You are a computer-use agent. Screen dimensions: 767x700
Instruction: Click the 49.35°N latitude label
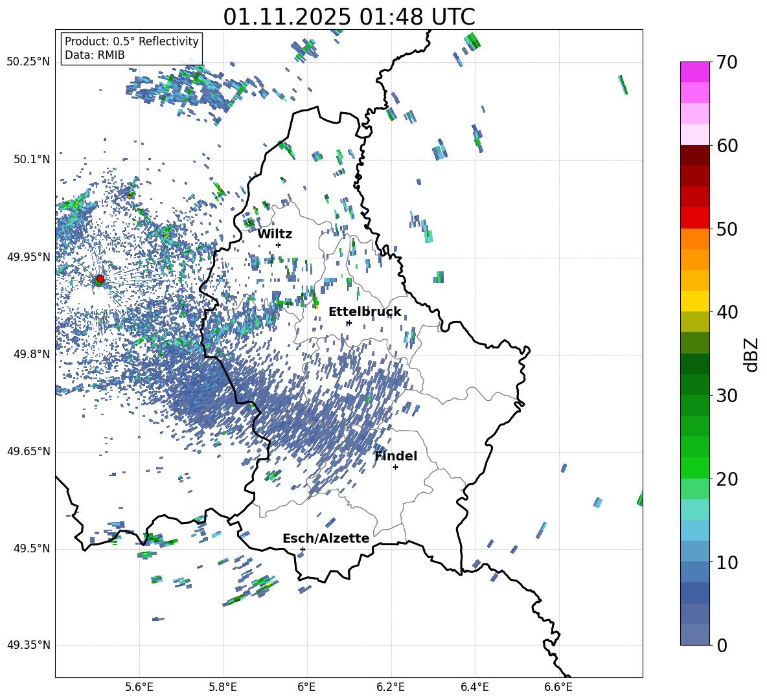[29, 645]
